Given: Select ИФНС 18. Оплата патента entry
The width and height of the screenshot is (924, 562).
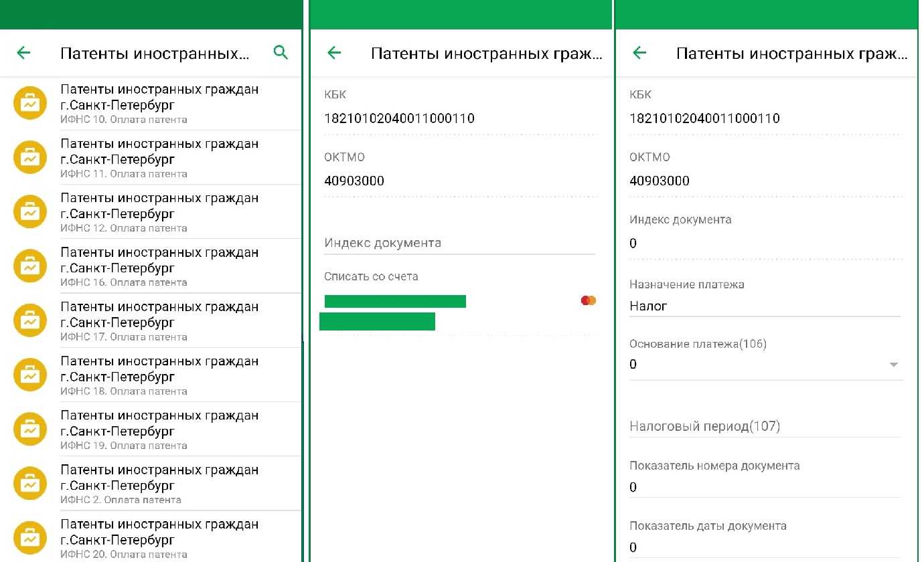Looking at the screenshot, I should point(151,375).
